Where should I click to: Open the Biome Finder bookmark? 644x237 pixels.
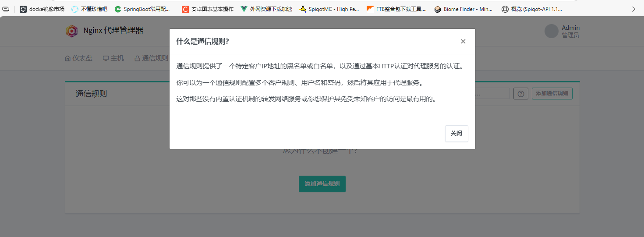click(464, 9)
